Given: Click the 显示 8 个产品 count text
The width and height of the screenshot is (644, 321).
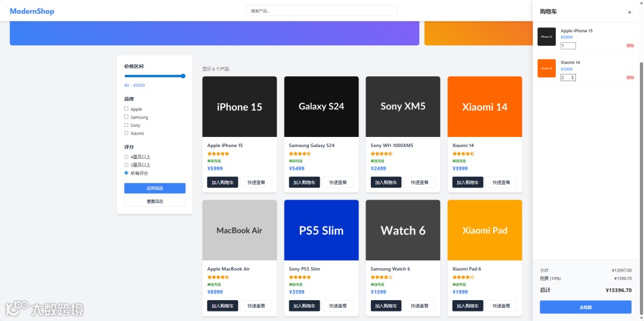Looking at the screenshot, I should (216, 69).
